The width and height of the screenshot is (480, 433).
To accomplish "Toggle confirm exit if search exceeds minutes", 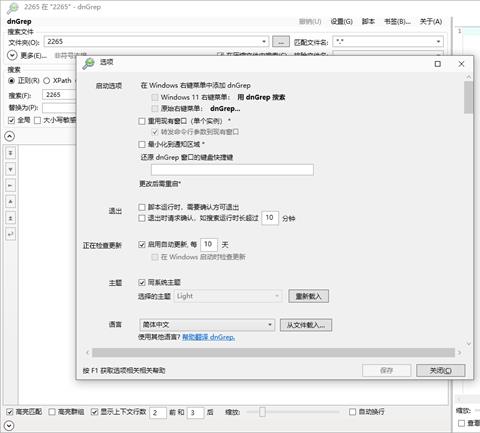I will pyautogui.click(x=142, y=218).
